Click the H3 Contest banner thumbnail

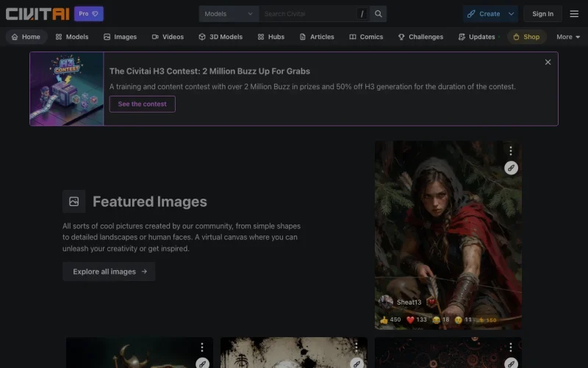[67, 89]
